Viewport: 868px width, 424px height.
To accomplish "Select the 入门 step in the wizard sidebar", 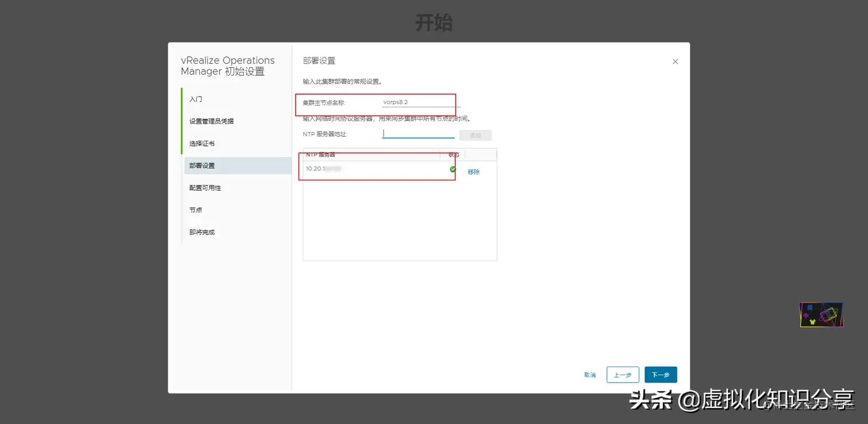I will click(196, 99).
